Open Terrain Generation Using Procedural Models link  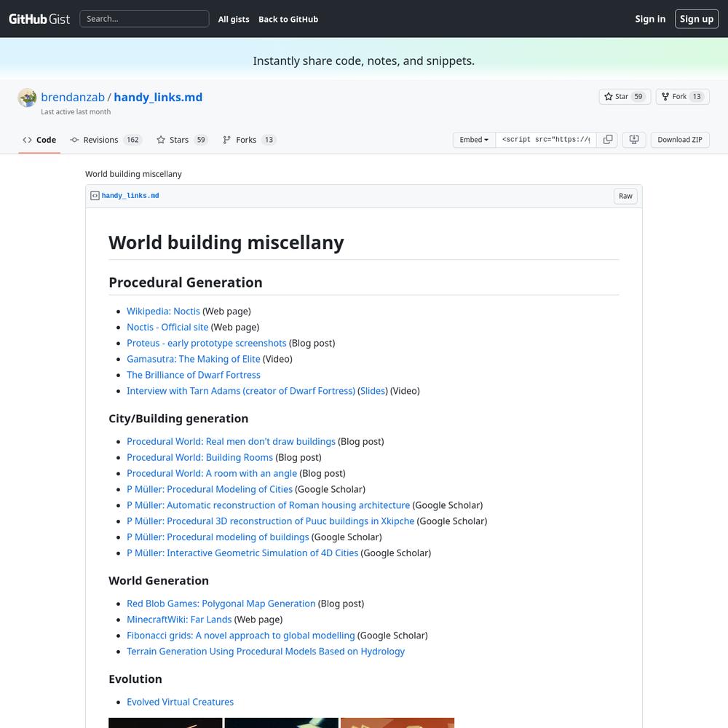pyautogui.click(x=266, y=652)
